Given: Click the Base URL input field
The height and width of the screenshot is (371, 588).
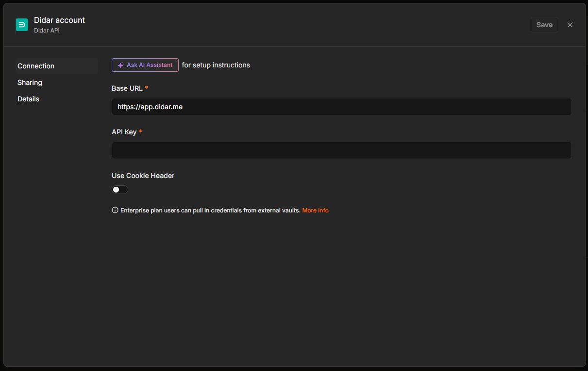Looking at the screenshot, I should (341, 107).
